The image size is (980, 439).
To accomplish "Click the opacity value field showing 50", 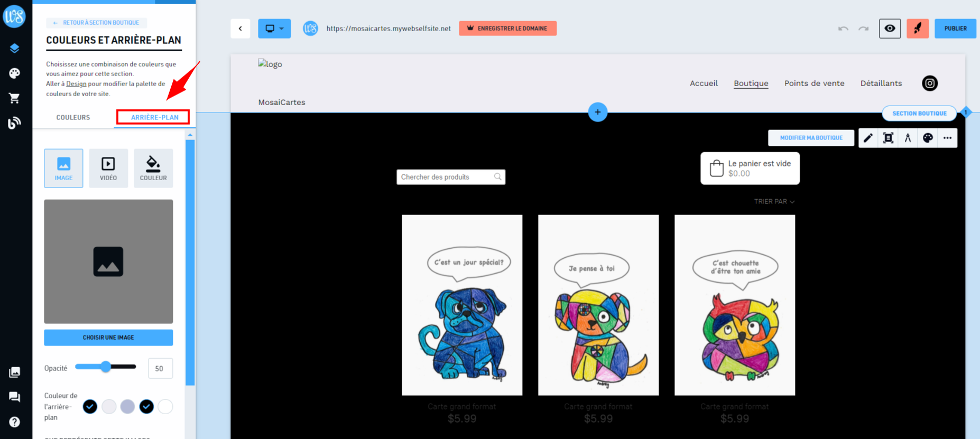I will click(160, 368).
